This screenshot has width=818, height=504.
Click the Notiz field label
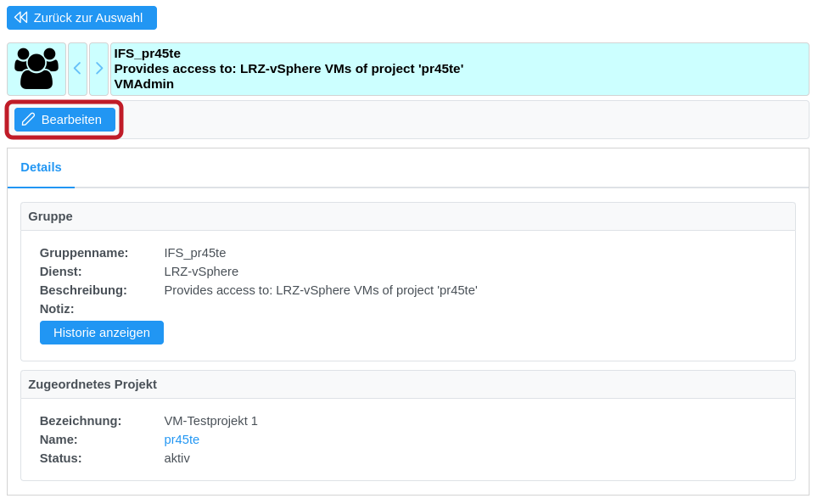[x=57, y=309]
